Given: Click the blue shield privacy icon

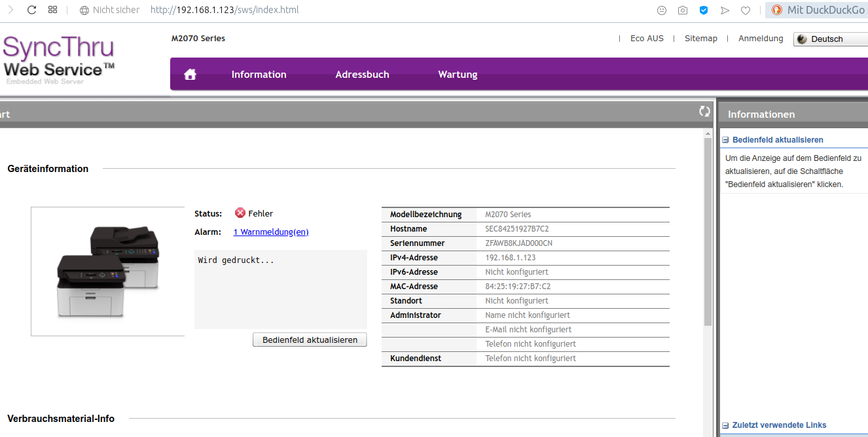Looking at the screenshot, I should pyautogui.click(x=704, y=10).
